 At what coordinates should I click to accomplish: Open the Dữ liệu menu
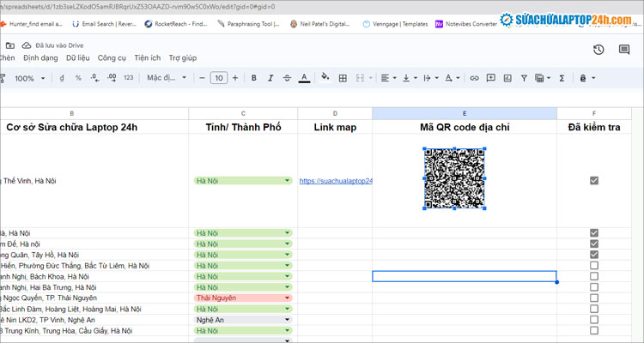(x=77, y=57)
